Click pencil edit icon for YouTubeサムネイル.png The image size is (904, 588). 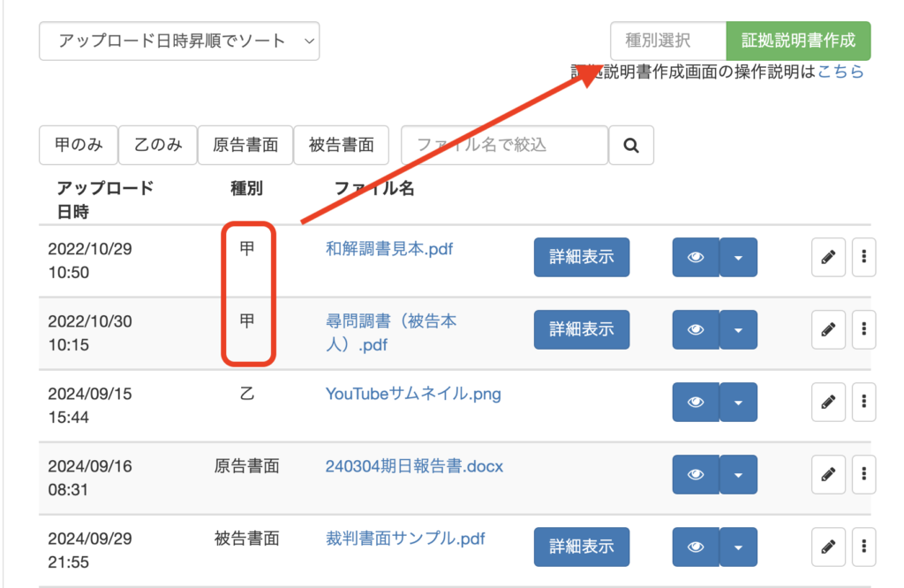827,402
